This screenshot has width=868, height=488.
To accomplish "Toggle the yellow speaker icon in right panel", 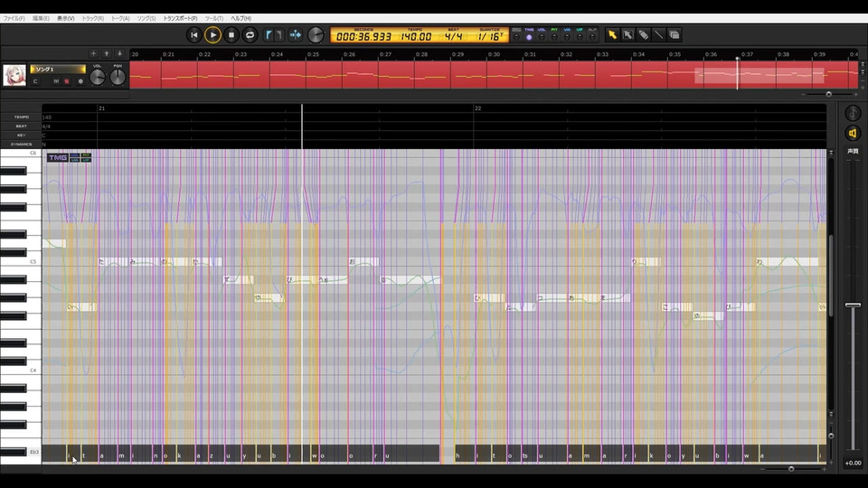I will click(853, 134).
